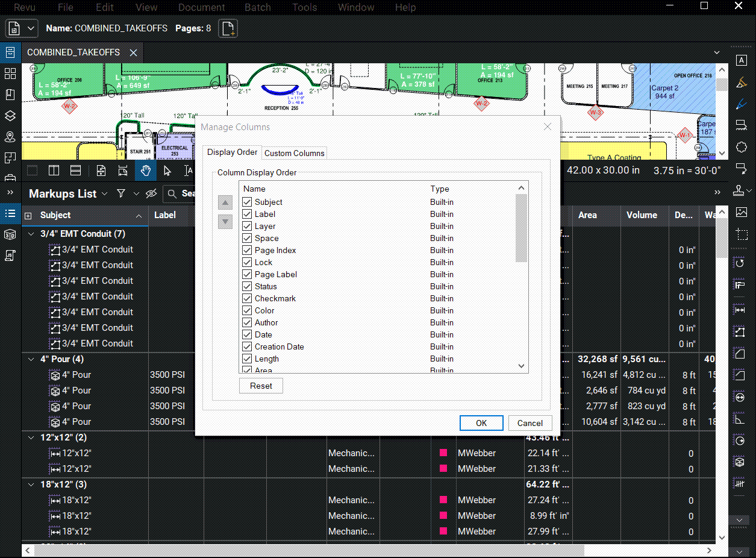Viewport: 756px width, 558px height.
Task: Enable split view side by side
Action: (x=54, y=171)
